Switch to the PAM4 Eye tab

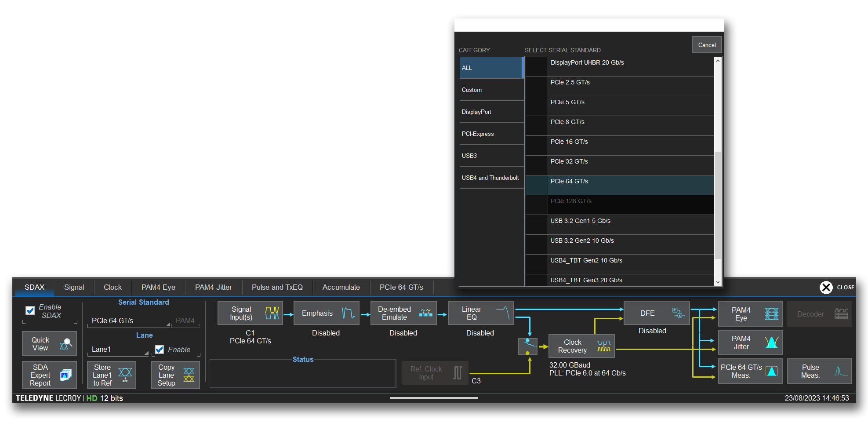[x=158, y=287]
